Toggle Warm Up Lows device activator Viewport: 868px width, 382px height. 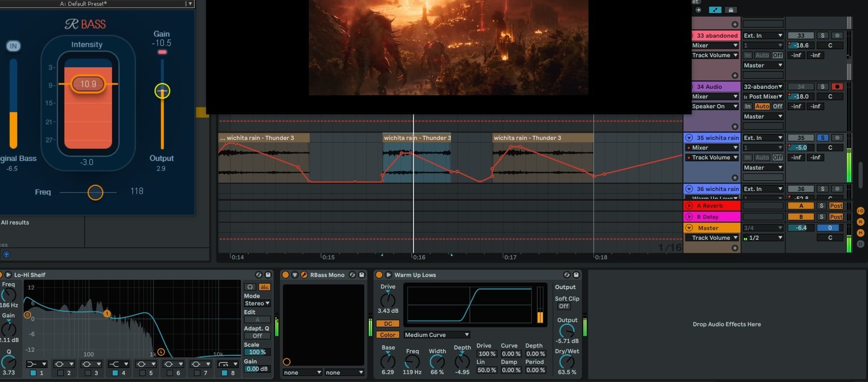(x=379, y=275)
